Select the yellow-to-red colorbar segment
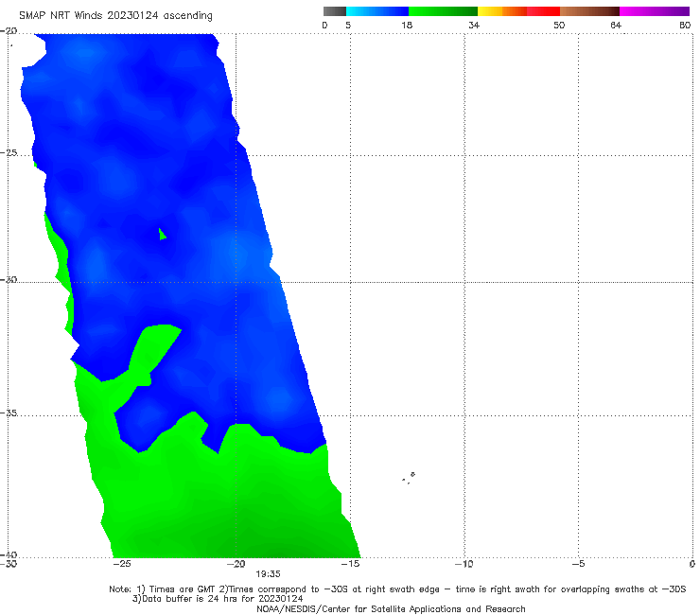 (518, 11)
